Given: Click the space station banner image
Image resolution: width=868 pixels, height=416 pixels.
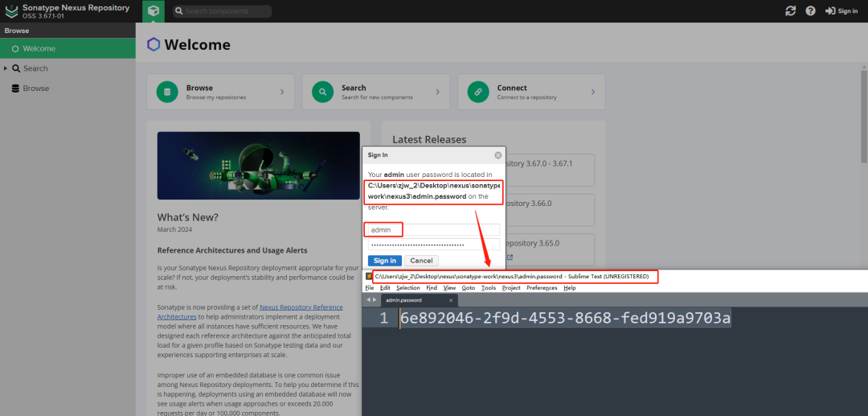Looking at the screenshot, I should (x=259, y=166).
